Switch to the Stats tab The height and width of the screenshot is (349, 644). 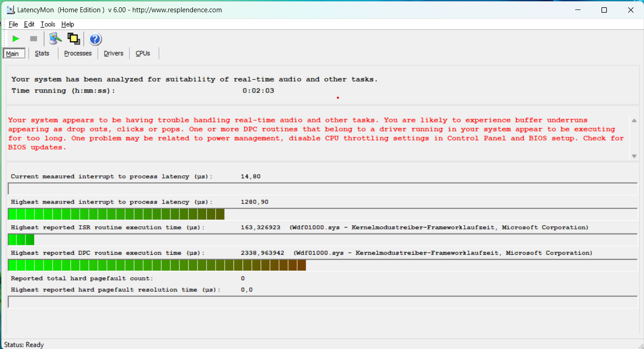[x=42, y=53]
